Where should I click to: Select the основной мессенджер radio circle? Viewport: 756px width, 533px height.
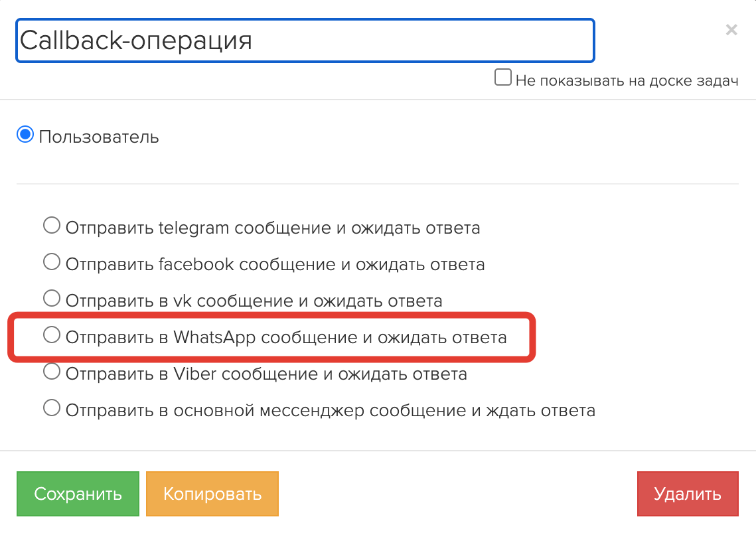51,408
